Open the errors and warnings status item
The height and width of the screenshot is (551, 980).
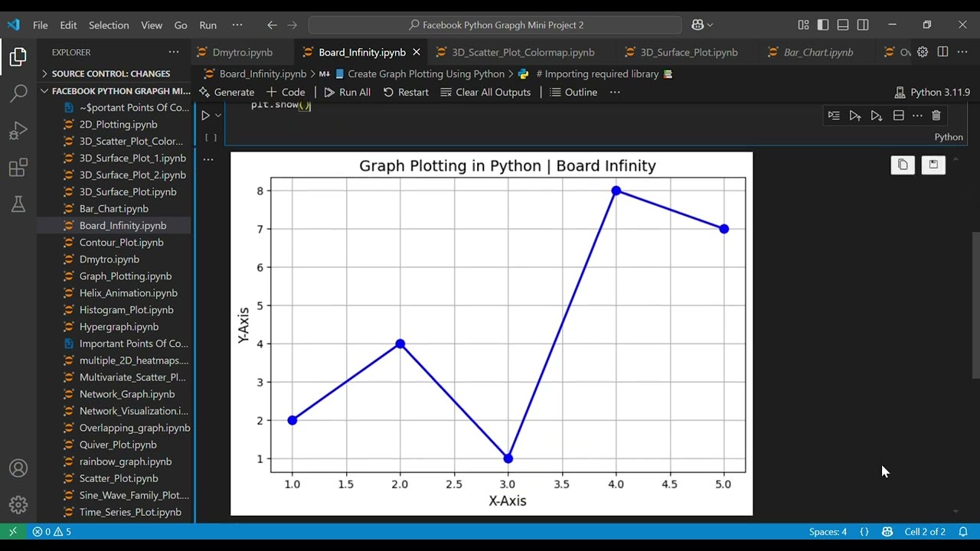click(52, 531)
